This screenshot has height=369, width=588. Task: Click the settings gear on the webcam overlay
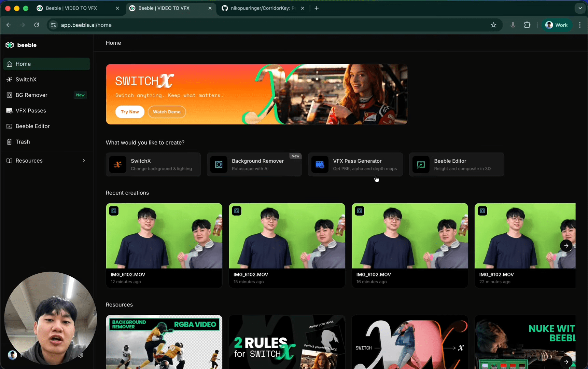[x=81, y=355]
